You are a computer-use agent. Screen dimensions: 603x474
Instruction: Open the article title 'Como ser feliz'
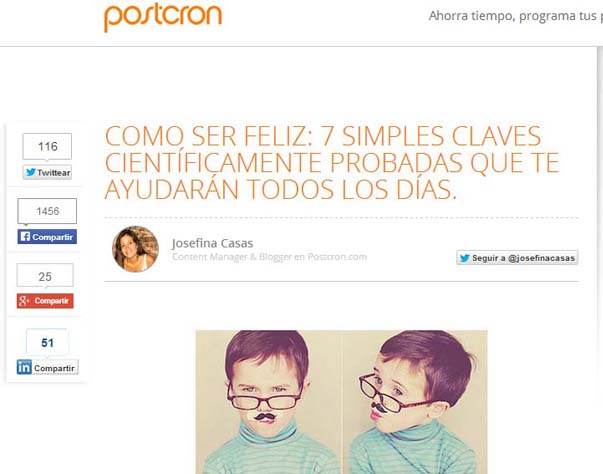pos(332,163)
